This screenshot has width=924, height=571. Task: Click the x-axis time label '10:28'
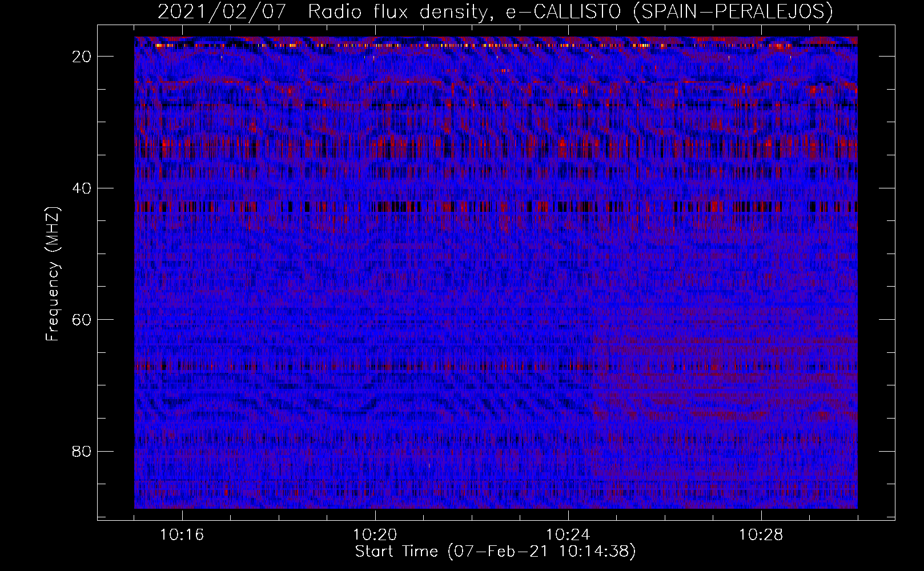coord(761,535)
